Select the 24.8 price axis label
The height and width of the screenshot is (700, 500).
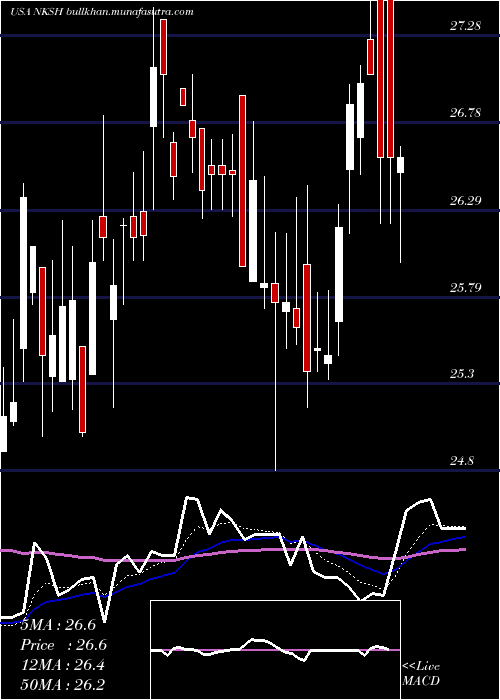(462, 461)
